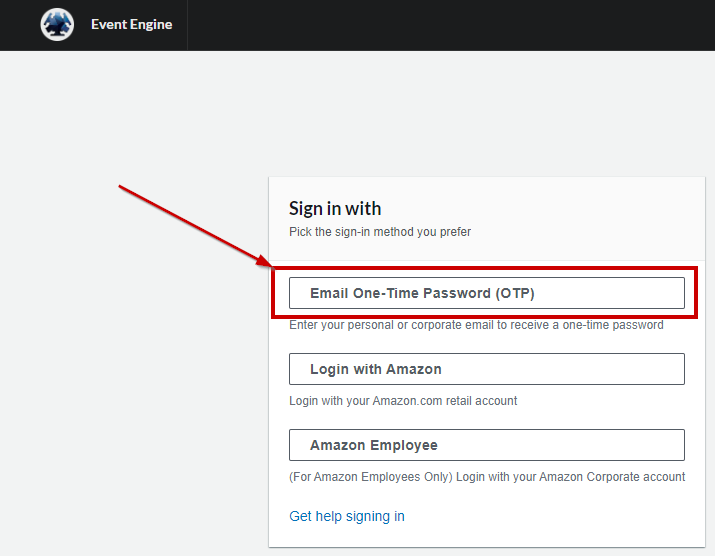This screenshot has width=715, height=556.
Task: Choose Email One-Time Password (OTP) sign-in
Action: coord(487,293)
